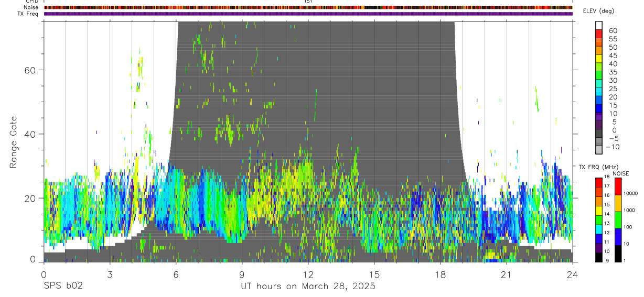Pick the light gray bottom ELEV colorbar swatch
This screenshot has width=644, height=297.
pos(599,150)
